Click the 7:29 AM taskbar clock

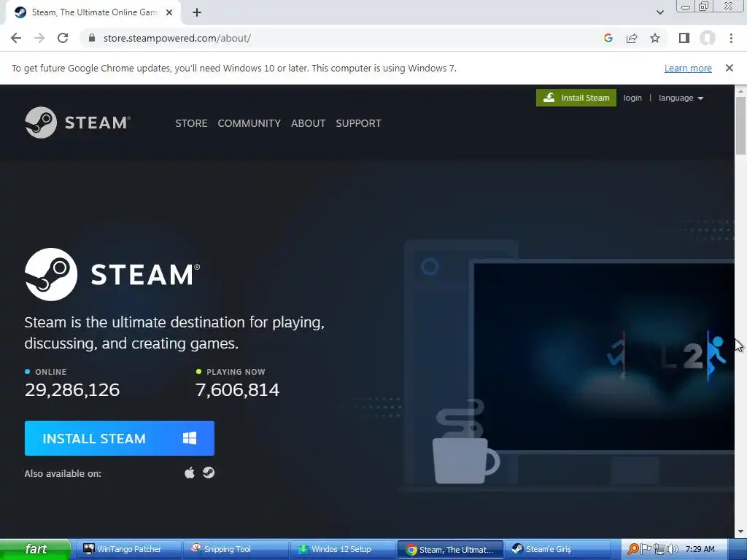tap(700, 549)
